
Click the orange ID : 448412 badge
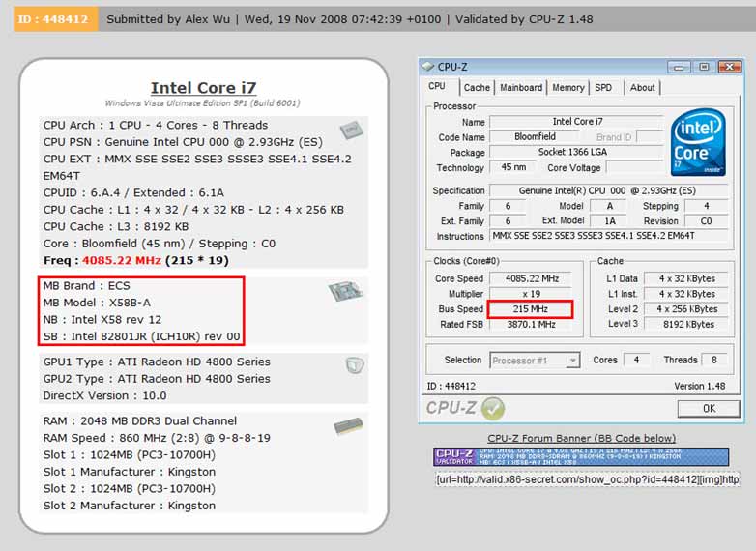point(55,19)
